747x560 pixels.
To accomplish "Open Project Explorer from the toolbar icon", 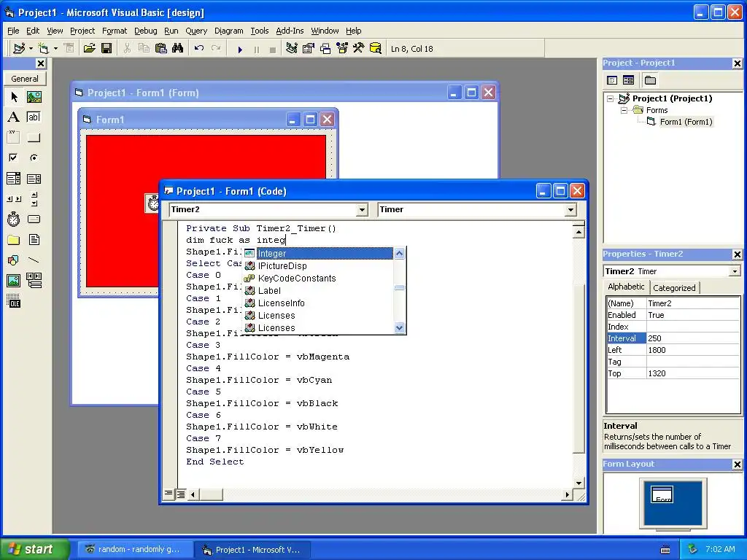I will 292,48.
